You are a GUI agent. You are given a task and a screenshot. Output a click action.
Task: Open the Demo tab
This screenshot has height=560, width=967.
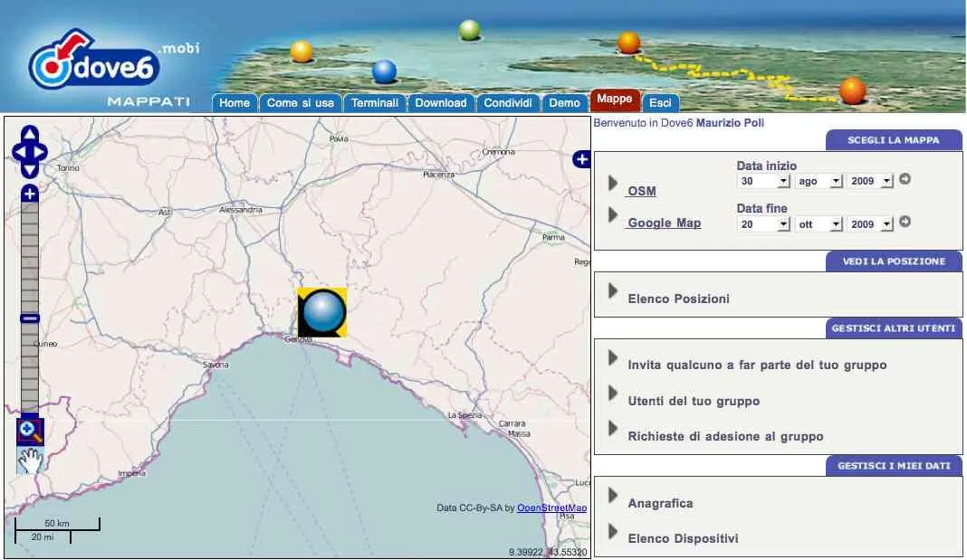tap(564, 103)
